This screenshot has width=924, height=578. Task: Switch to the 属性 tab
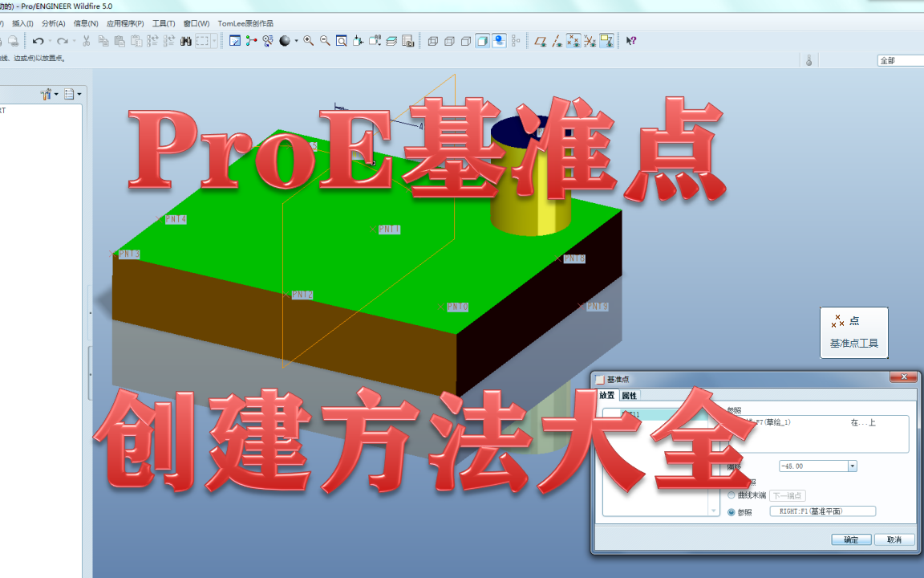point(628,395)
